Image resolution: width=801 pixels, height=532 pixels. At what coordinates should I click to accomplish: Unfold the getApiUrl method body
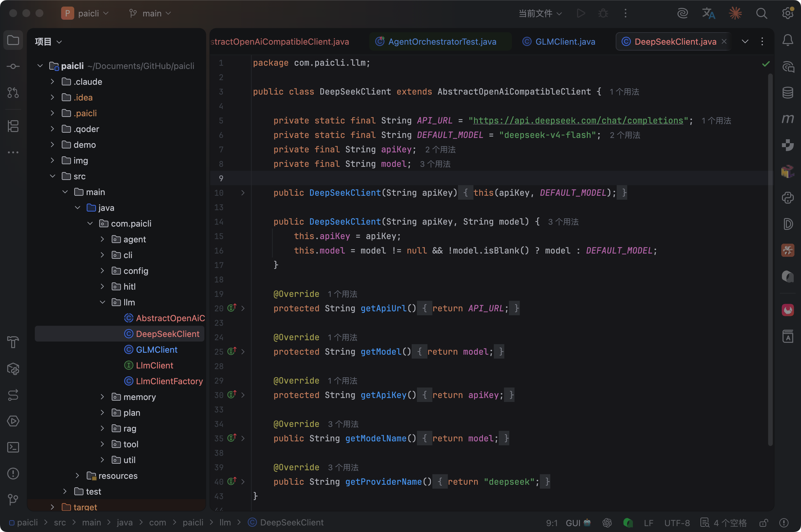click(243, 308)
